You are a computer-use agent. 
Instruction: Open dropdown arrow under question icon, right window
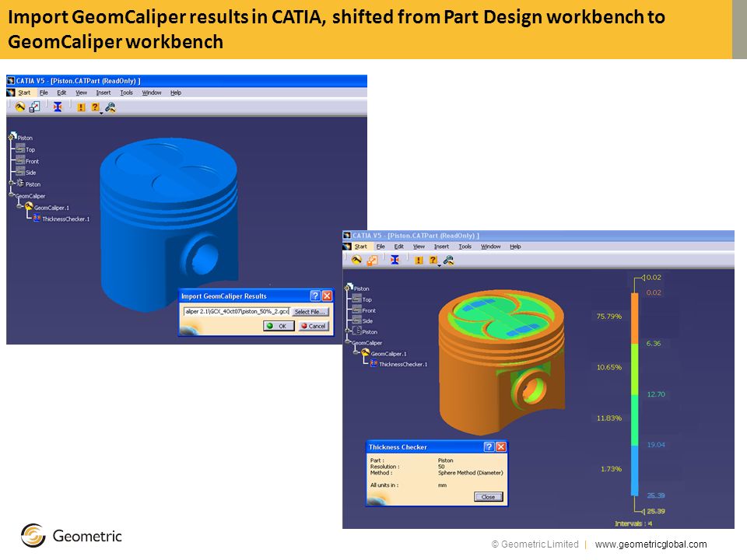coord(439,266)
